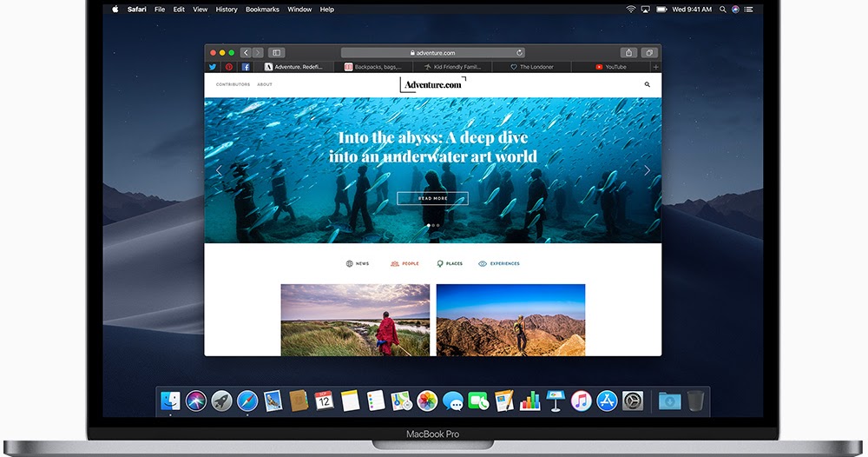Screen dimensions: 868x457
Task: Filter articles by Experiences
Action: [x=499, y=263]
